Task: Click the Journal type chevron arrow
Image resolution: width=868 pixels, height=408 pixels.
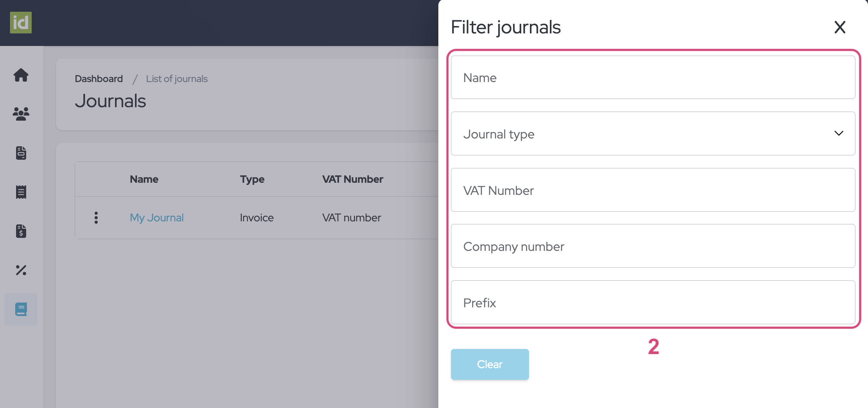Action: point(838,133)
